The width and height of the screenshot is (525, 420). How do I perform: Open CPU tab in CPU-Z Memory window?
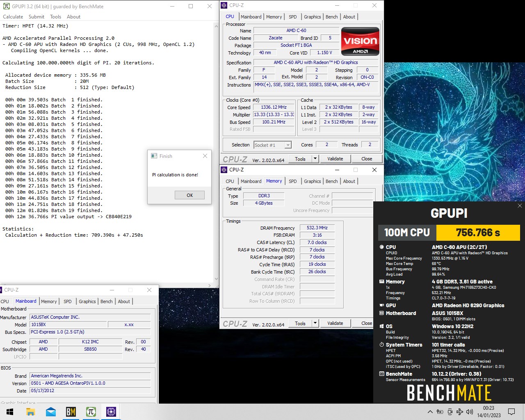click(x=230, y=181)
